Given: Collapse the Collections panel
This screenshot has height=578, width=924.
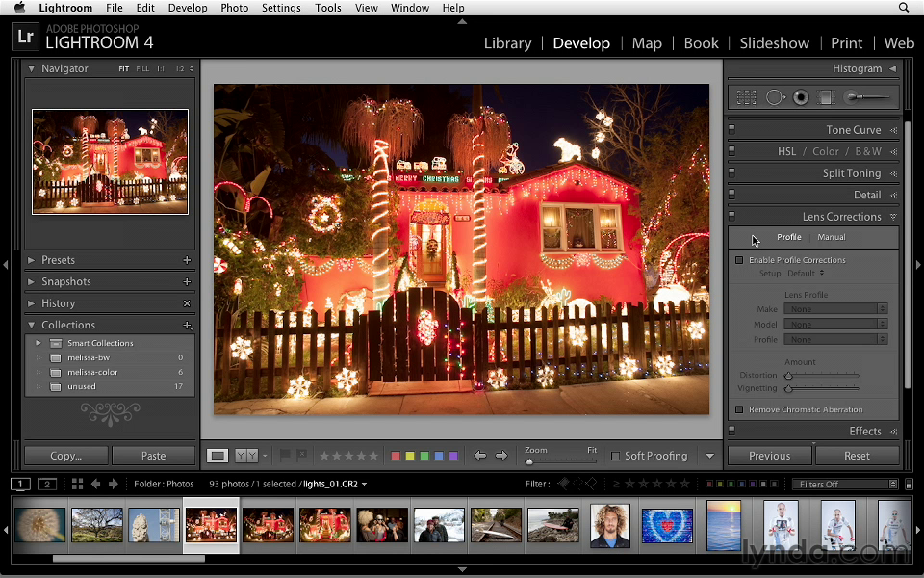Looking at the screenshot, I should (x=31, y=325).
